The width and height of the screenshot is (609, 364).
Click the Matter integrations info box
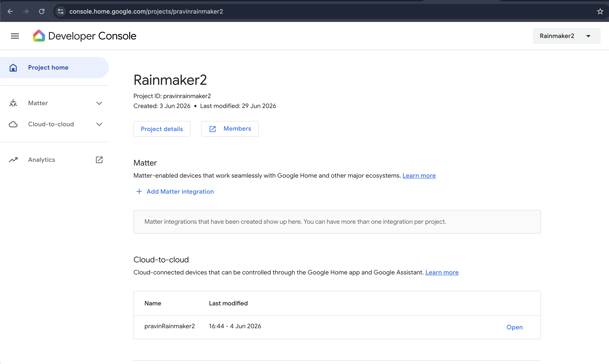(x=337, y=222)
